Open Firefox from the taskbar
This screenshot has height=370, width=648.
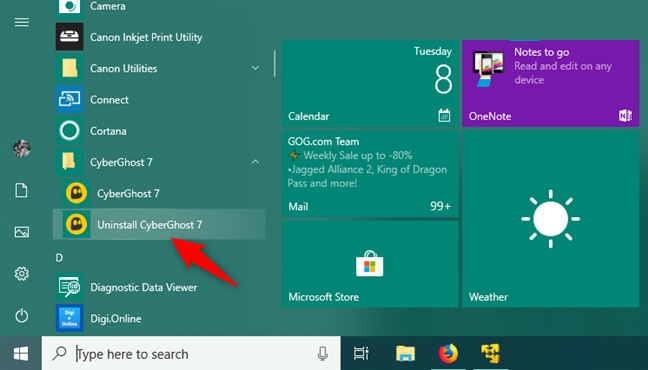pos(448,353)
